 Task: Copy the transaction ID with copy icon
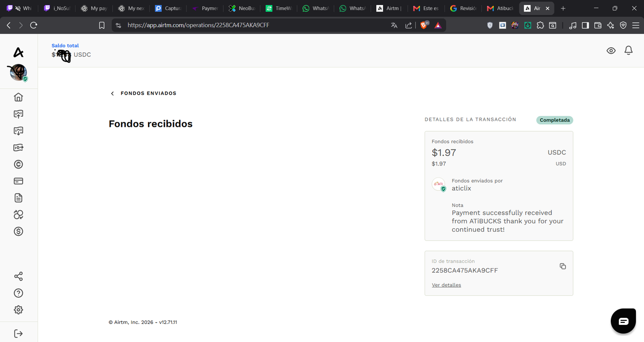[x=563, y=266]
